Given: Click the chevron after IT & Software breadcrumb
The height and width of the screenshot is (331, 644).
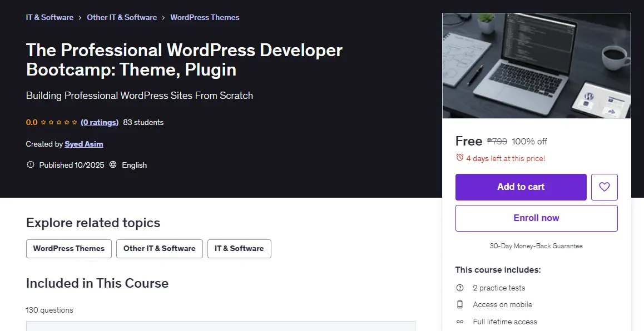Looking at the screenshot, I should 80,18.
